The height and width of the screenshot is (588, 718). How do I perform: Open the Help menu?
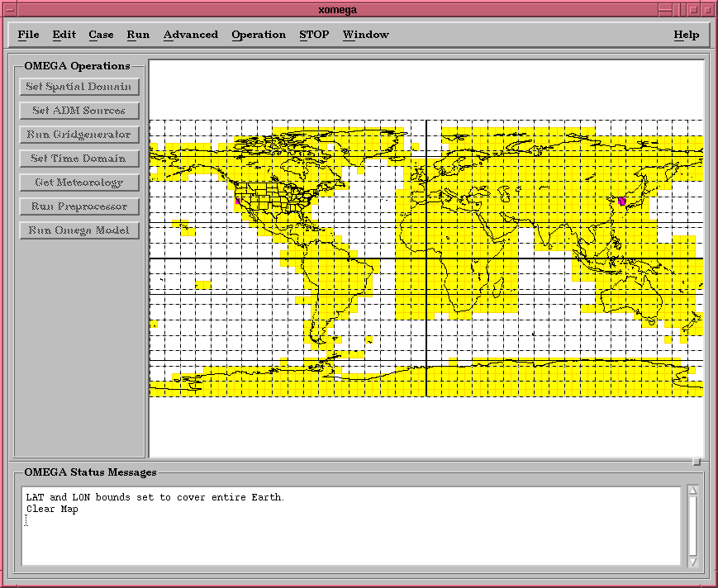(x=686, y=35)
